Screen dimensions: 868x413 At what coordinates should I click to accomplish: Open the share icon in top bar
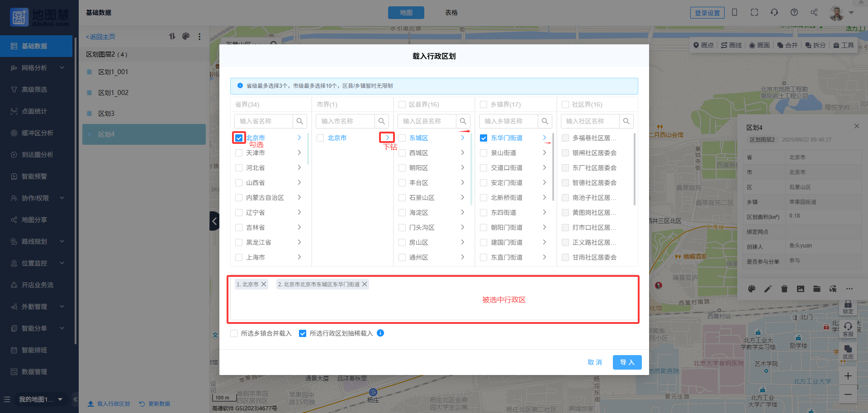[814, 13]
